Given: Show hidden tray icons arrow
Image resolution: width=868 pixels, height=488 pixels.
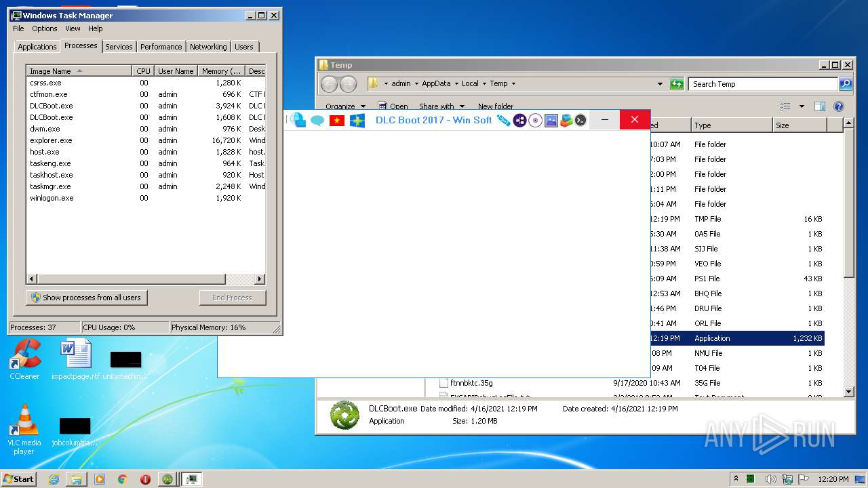Looking at the screenshot, I should coord(736,479).
